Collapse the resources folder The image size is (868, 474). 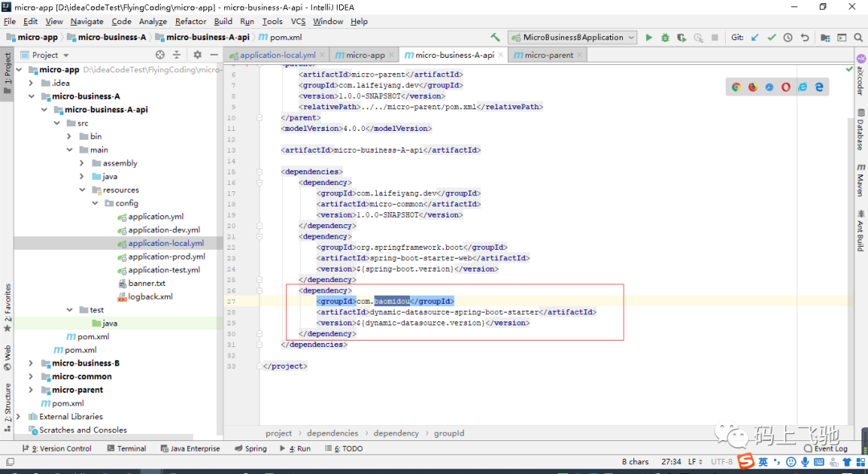point(82,190)
